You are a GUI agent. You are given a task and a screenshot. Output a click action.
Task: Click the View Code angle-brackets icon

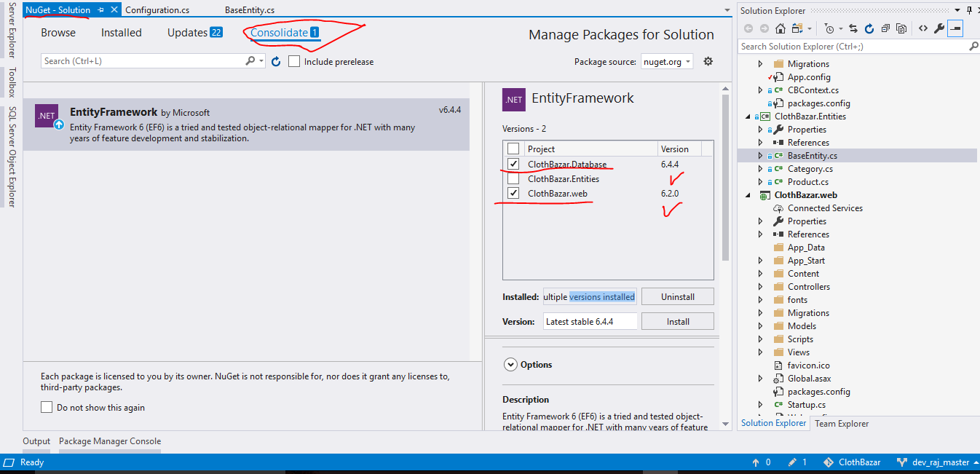click(922, 28)
